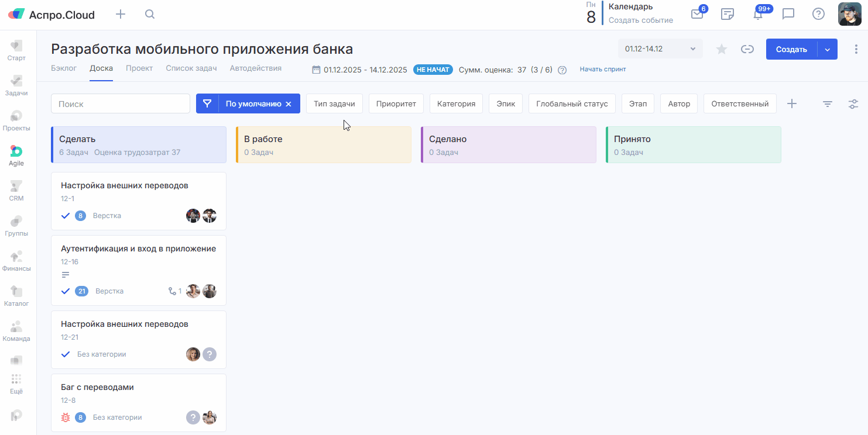This screenshot has width=868, height=435.
Task: Open the mail inbox icon
Action: click(697, 15)
